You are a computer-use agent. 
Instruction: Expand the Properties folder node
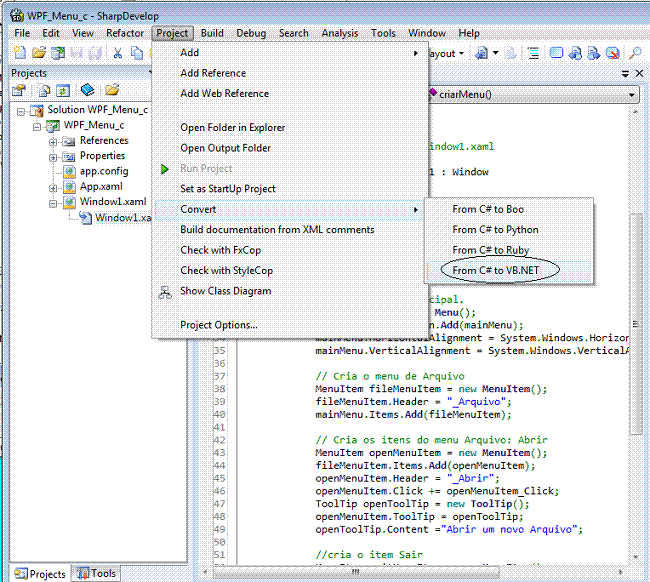(53, 158)
